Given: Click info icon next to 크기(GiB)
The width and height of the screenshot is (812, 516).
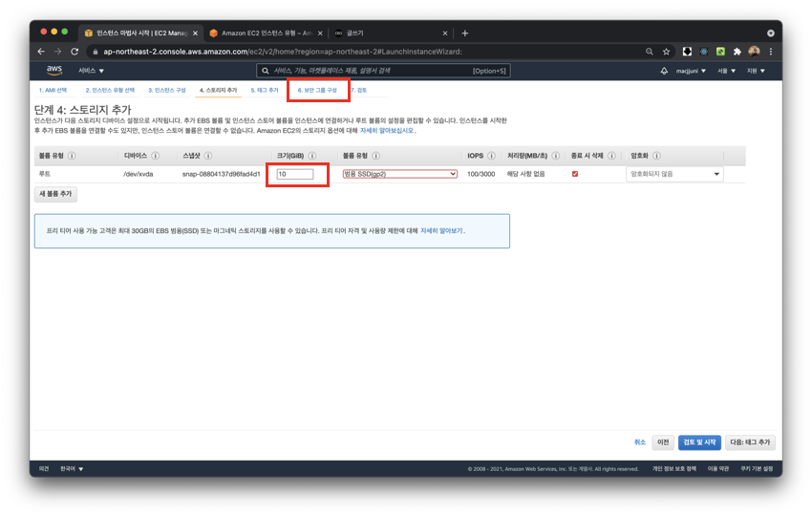Looking at the screenshot, I should pos(312,156).
